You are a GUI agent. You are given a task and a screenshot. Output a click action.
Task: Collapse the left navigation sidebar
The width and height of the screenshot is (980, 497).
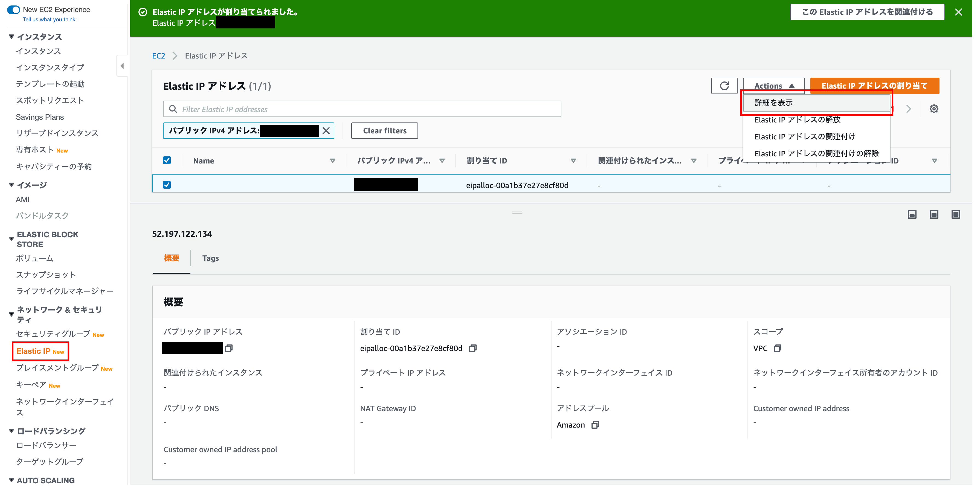122,66
